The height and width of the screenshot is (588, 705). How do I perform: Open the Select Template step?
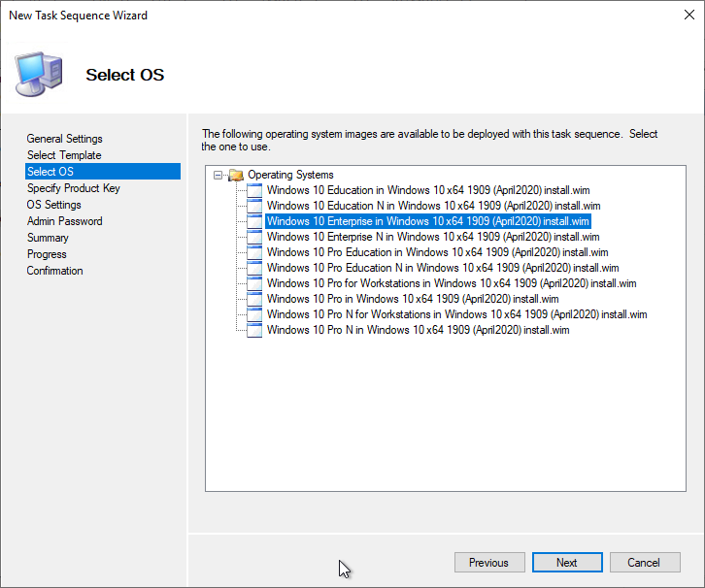[64, 155]
